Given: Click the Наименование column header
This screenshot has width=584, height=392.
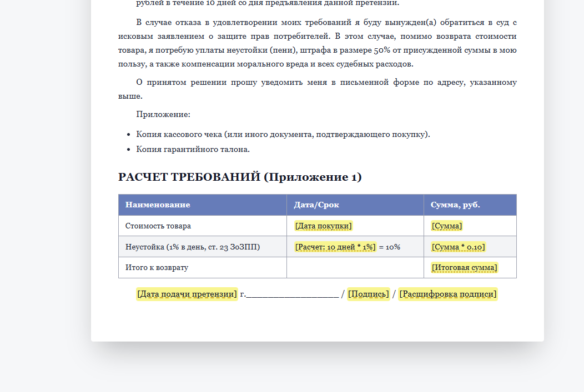Looking at the screenshot, I should click(x=203, y=205).
